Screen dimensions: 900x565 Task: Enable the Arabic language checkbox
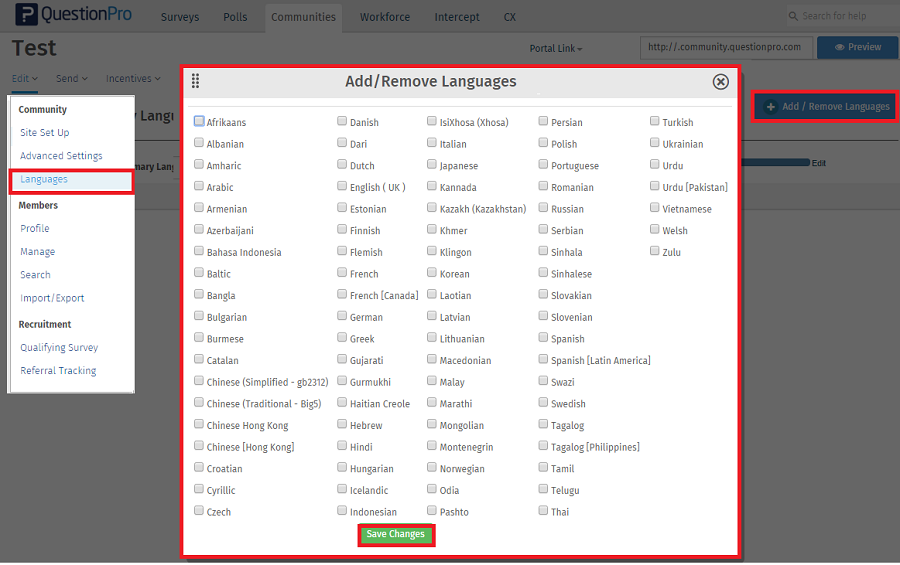(199, 186)
